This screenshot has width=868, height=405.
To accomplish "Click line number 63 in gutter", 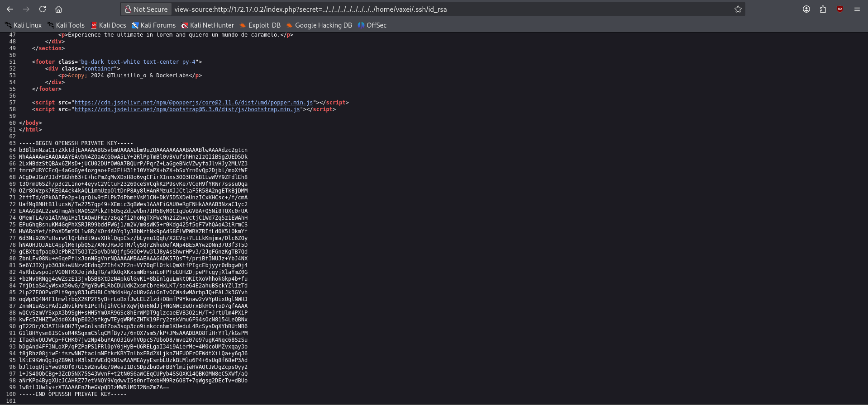I will [12, 143].
